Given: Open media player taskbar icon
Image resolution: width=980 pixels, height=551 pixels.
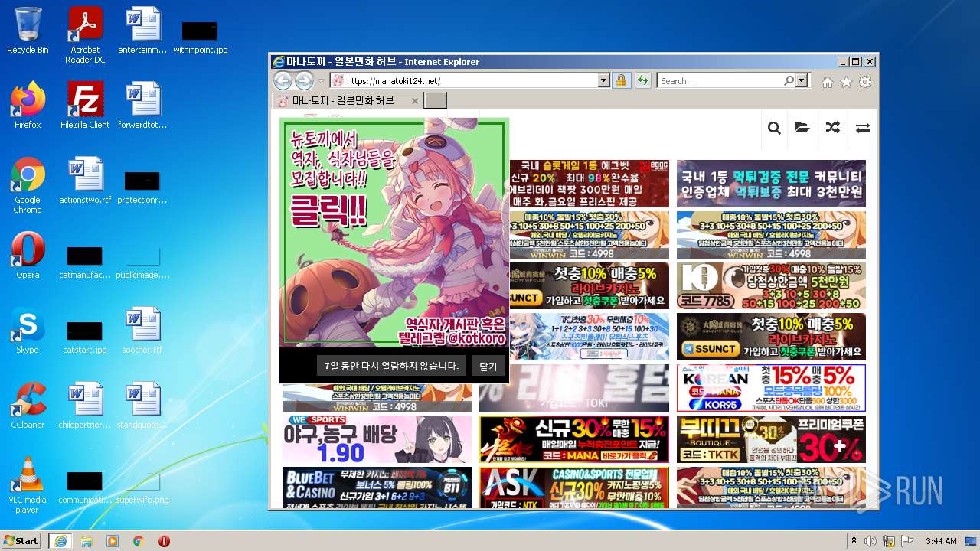Looking at the screenshot, I should point(113,541).
